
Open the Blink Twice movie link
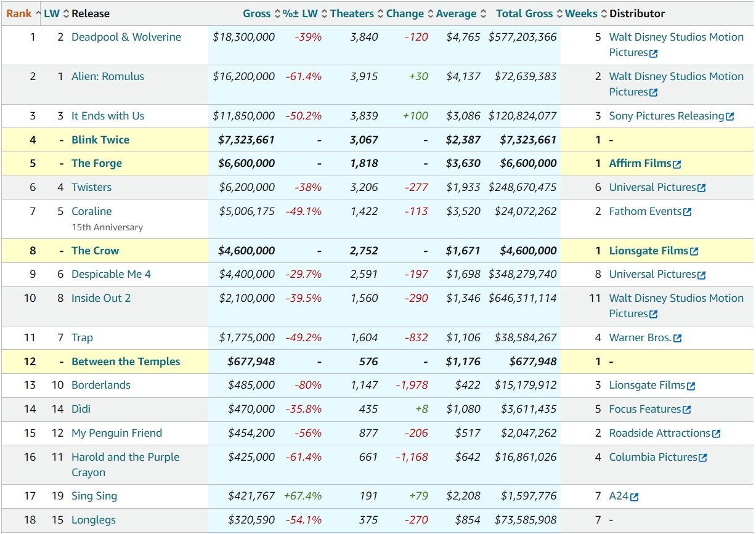pos(100,140)
